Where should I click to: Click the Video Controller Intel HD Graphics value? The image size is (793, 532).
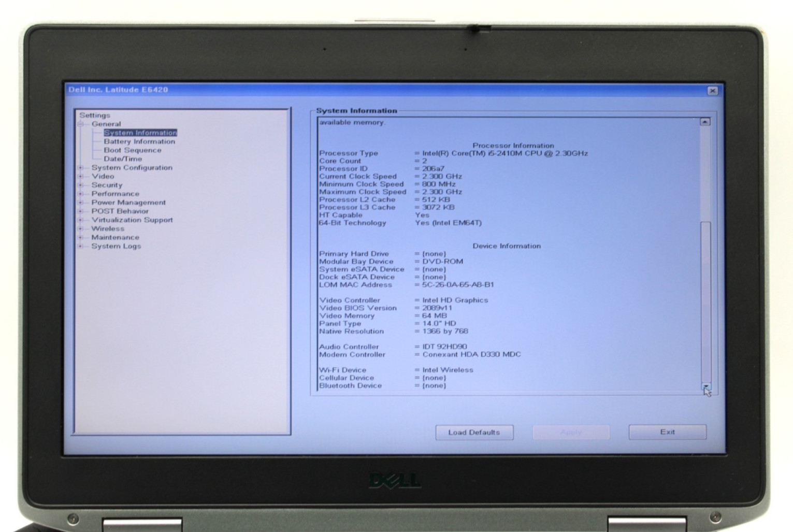pos(455,300)
